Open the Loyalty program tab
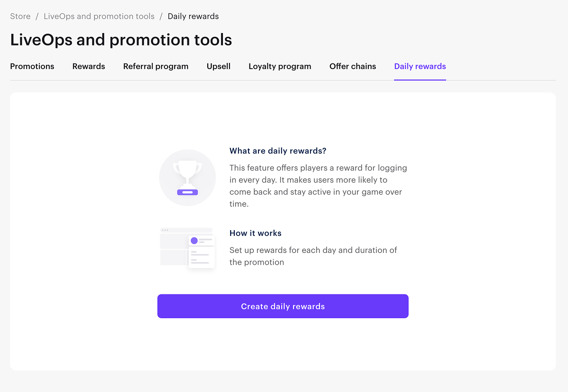 click(280, 66)
